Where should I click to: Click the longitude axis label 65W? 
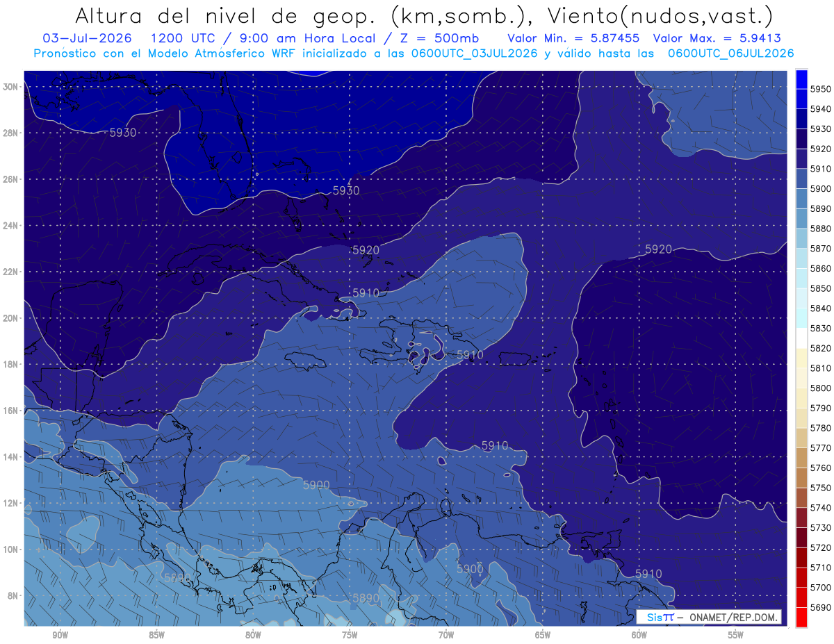coord(543,635)
